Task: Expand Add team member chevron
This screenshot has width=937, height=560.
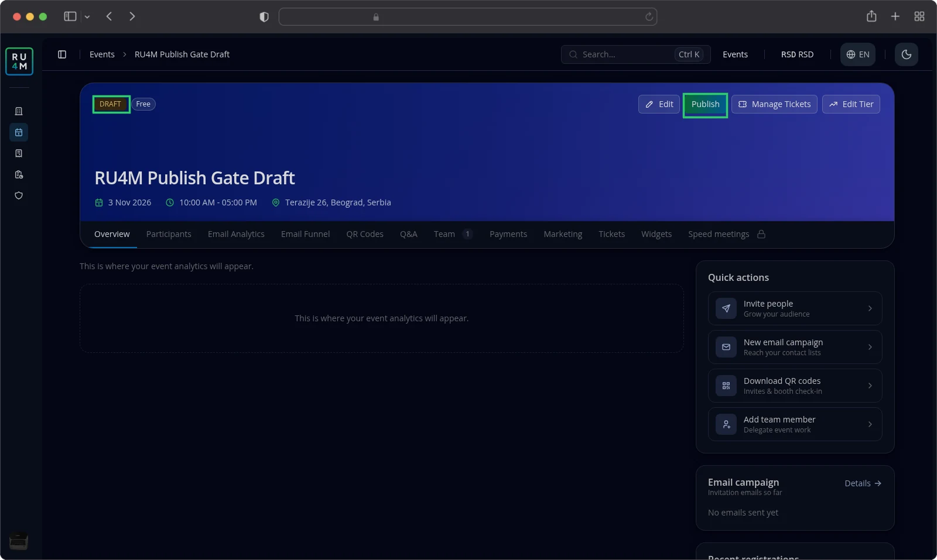Action: pos(870,424)
